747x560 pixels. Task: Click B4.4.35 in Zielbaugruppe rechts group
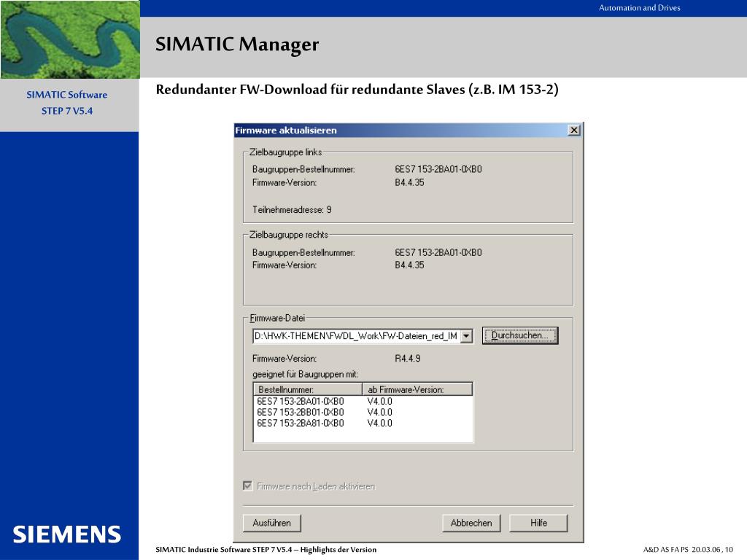click(x=409, y=265)
